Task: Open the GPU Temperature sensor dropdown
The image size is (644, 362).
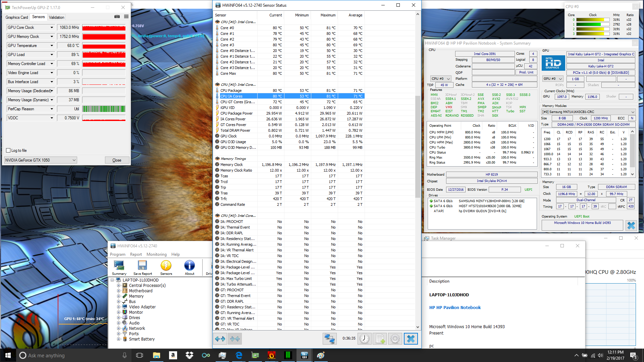Action: 52,46
